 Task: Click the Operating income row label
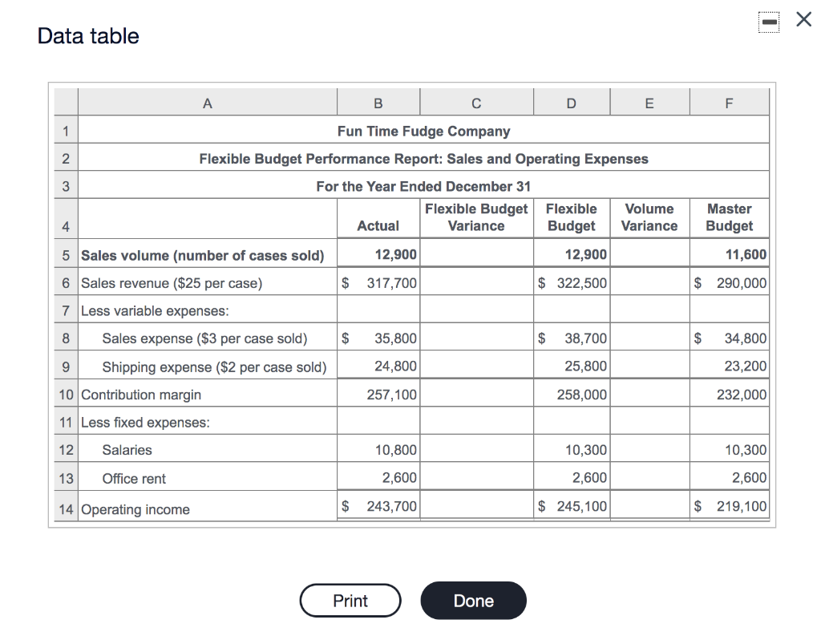pos(134,508)
